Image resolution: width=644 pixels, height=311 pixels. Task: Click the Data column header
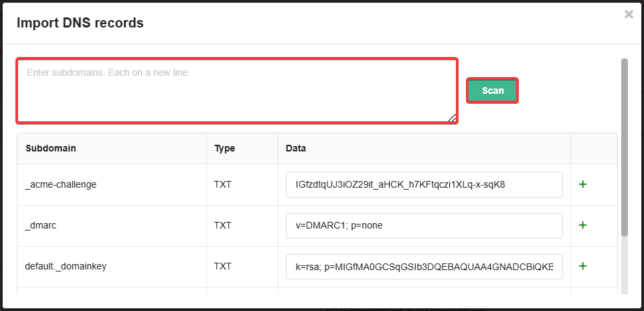tap(296, 148)
